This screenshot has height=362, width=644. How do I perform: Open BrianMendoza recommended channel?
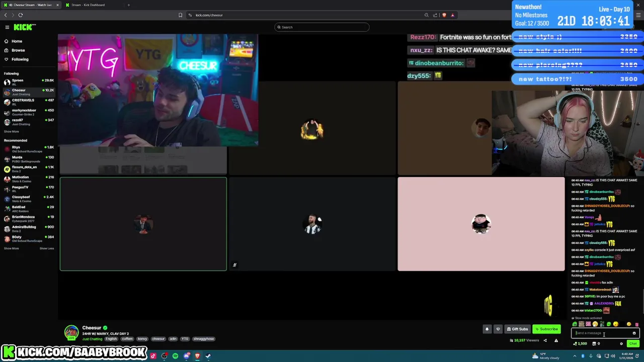(x=29, y=218)
